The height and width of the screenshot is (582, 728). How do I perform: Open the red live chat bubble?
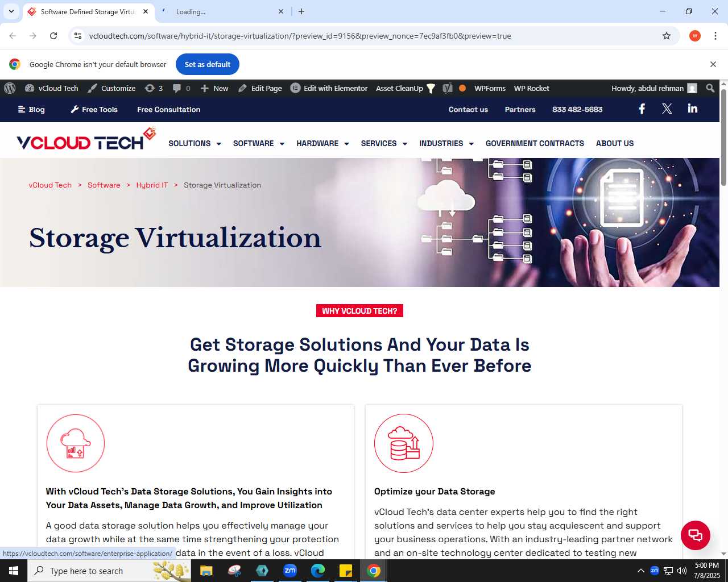tap(696, 535)
